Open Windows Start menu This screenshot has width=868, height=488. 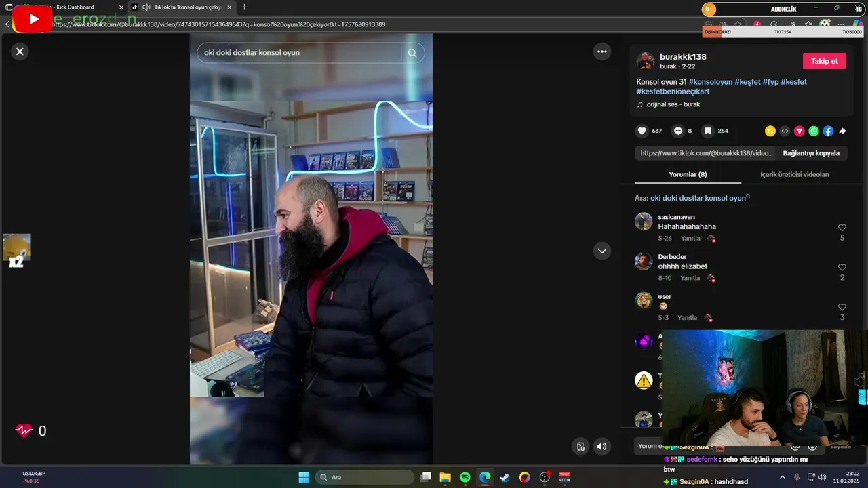[x=304, y=477]
